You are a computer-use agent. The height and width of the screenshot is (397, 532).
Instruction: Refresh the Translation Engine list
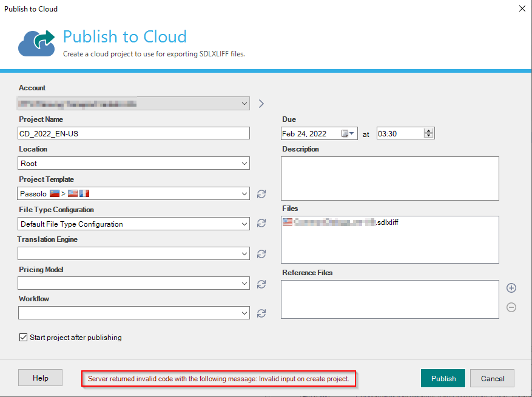(x=261, y=254)
